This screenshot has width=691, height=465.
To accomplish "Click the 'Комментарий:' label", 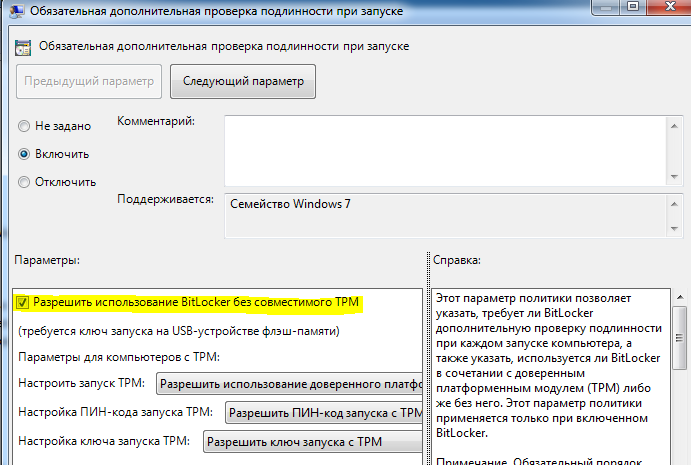I will pyautogui.click(x=156, y=121).
